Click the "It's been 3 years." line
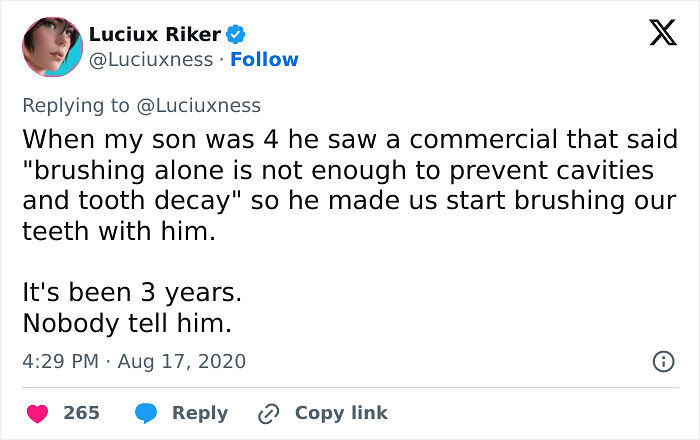Viewport: 700px width, 440px height. coord(132,295)
